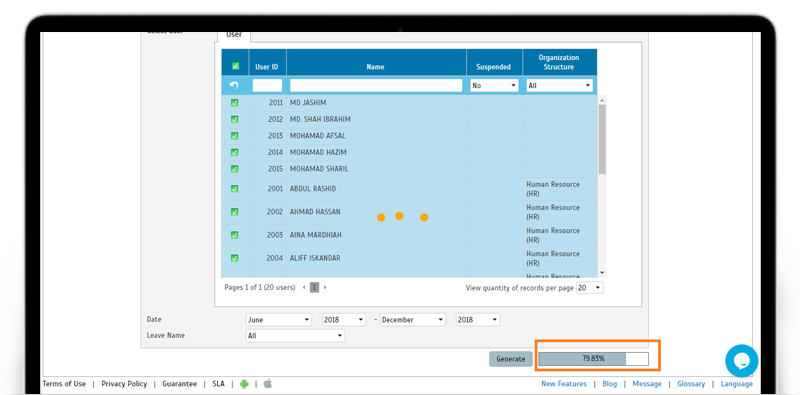
Task: Toggle the select-all checkbox in table header
Action: (x=235, y=65)
